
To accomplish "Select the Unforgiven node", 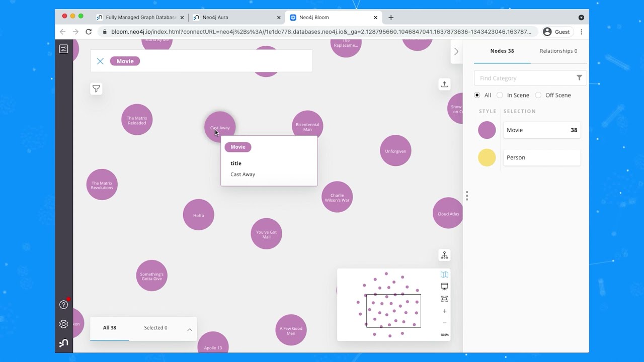I will [x=395, y=151].
